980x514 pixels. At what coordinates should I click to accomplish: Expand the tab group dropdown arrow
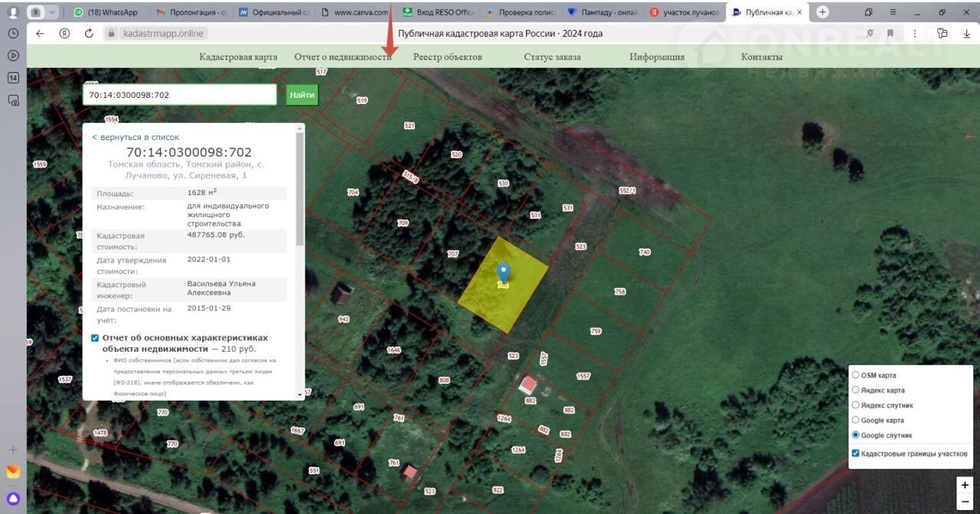(52, 12)
